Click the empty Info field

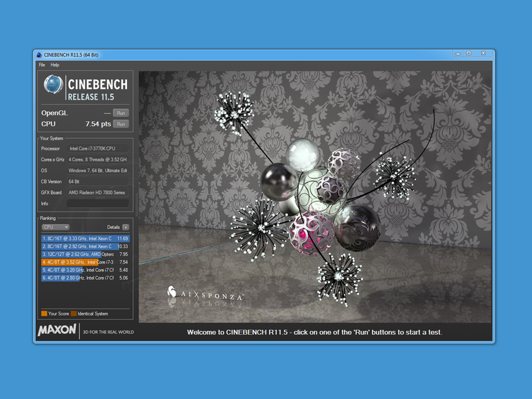(x=98, y=204)
